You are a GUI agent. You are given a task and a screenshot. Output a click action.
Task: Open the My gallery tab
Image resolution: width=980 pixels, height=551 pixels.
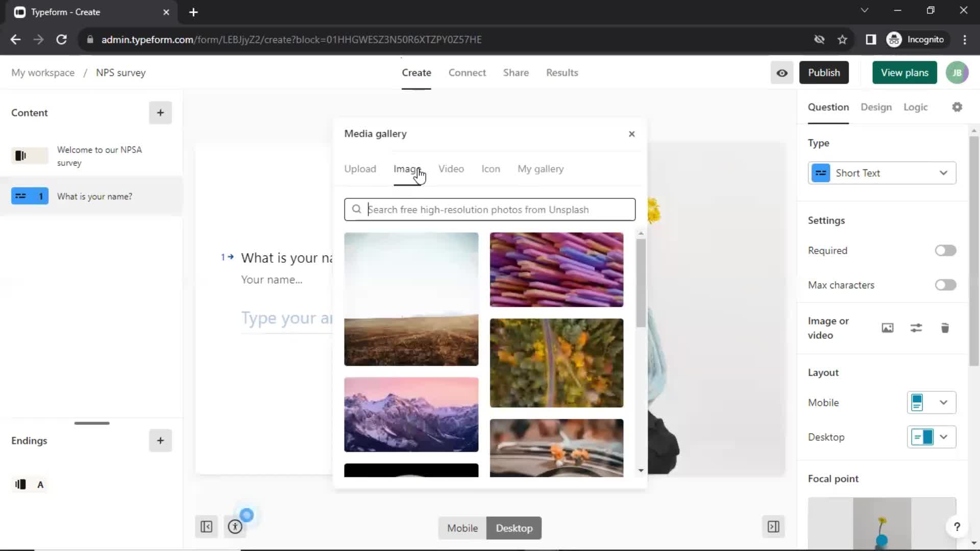[x=541, y=169]
